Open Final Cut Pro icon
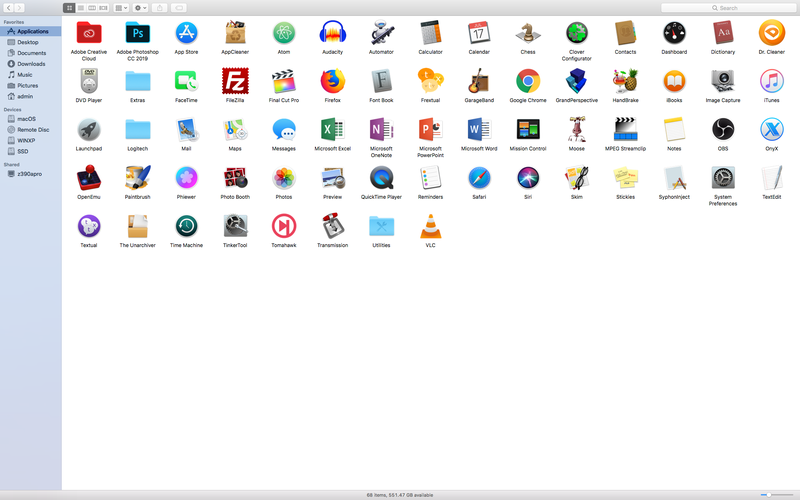 pyautogui.click(x=284, y=81)
